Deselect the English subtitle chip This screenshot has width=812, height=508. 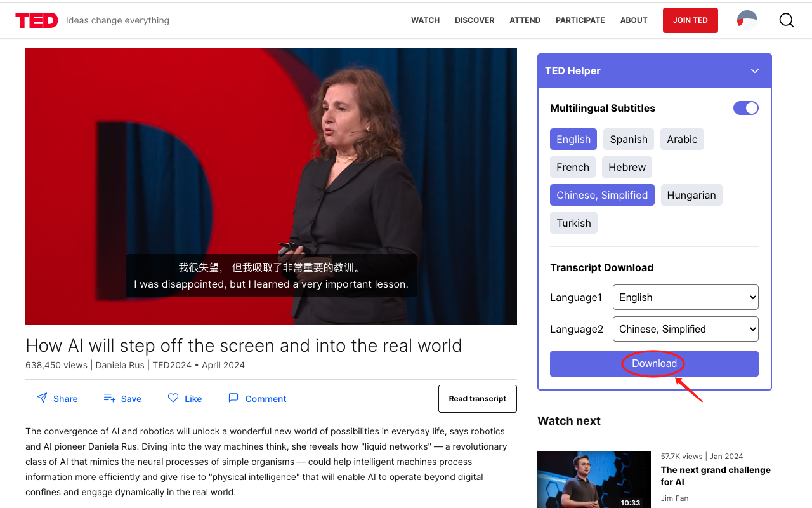click(x=573, y=139)
